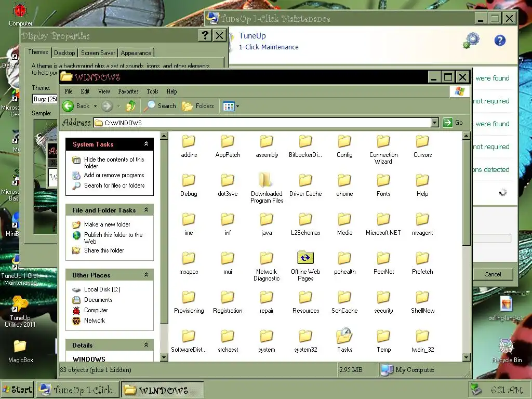Open the View menu
This screenshot has height=399, width=532.
104,91
